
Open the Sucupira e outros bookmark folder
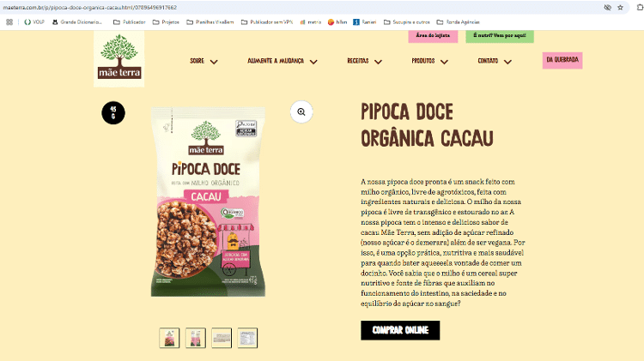[x=407, y=22]
